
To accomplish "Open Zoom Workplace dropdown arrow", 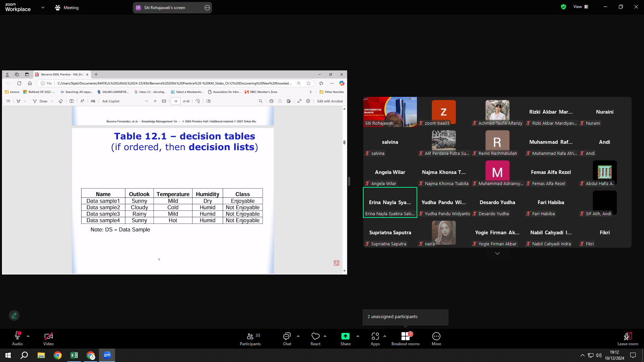I will tap(43, 7).
